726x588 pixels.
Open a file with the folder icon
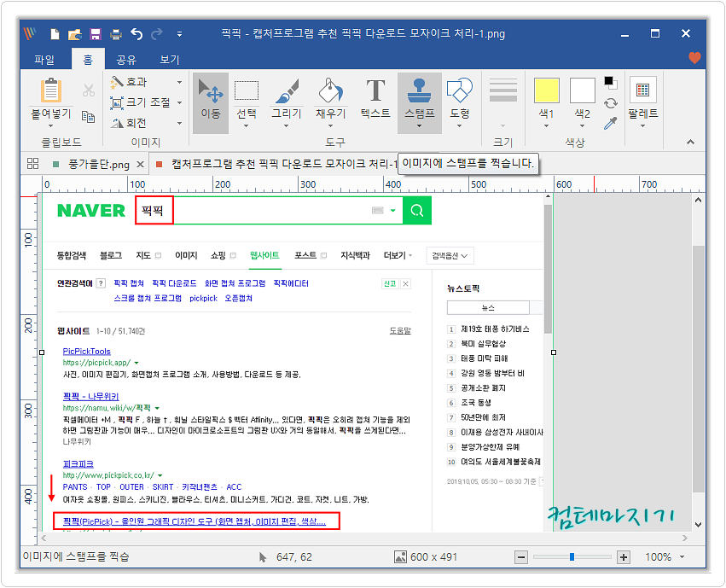coord(74,34)
